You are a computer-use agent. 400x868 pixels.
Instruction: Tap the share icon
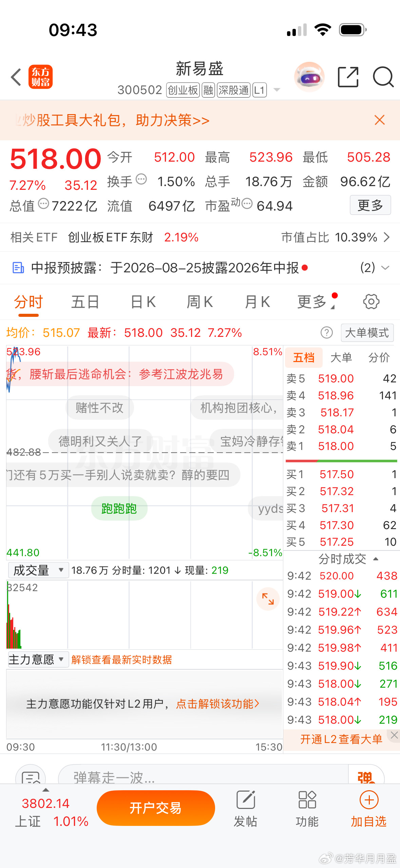pyautogui.click(x=348, y=77)
